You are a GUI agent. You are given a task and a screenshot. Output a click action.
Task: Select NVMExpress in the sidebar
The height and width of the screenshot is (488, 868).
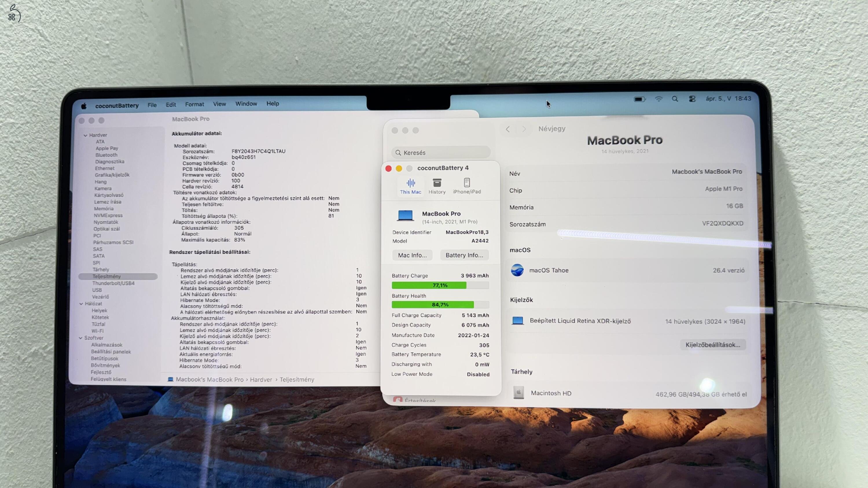(108, 216)
